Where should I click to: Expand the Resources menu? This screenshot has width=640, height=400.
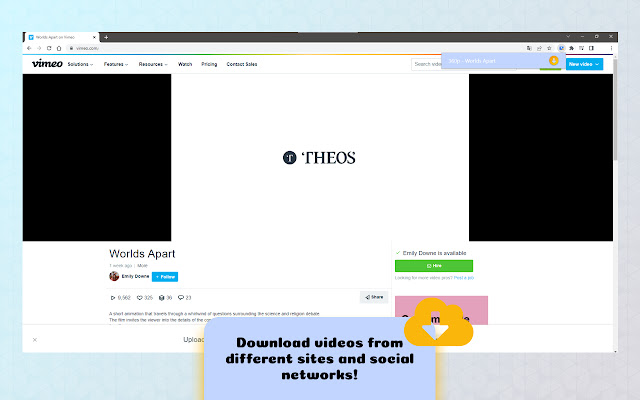point(153,64)
